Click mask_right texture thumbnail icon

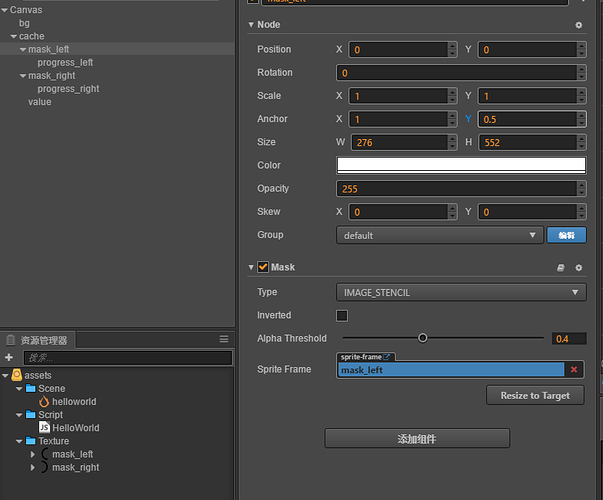[45, 467]
